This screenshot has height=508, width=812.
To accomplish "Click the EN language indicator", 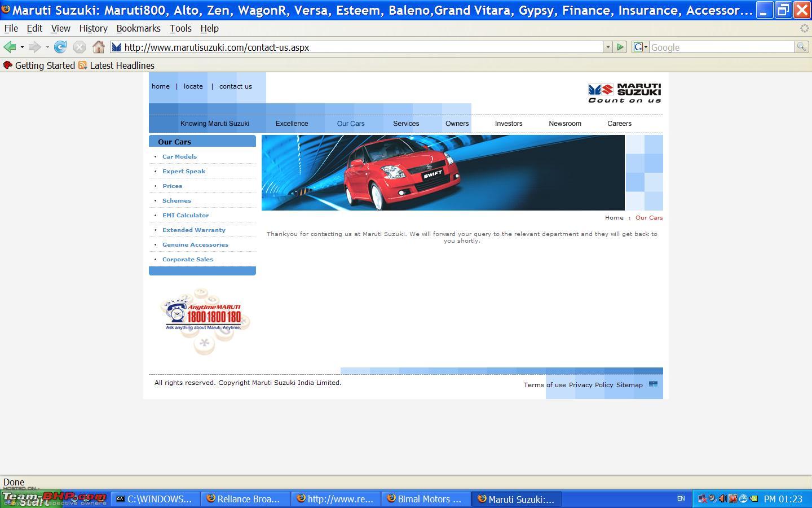I will pyautogui.click(x=681, y=499).
